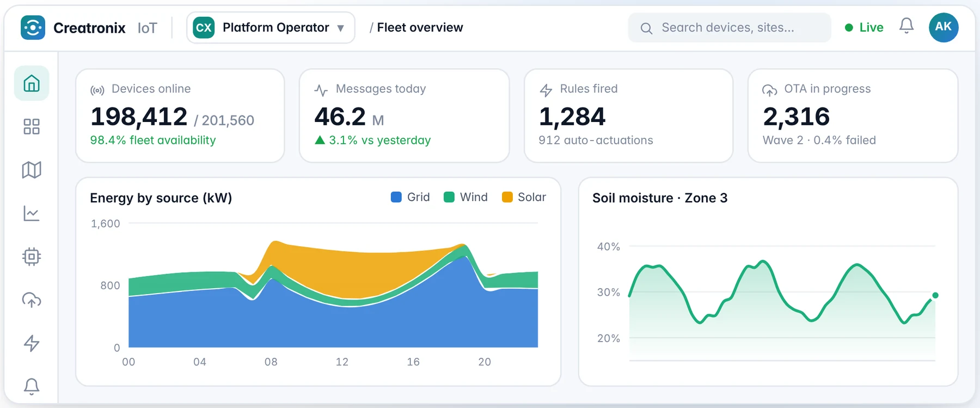This screenshot has width=980, height=408.
Task: Click the Creatronix brand name
Action: [89, 28]
